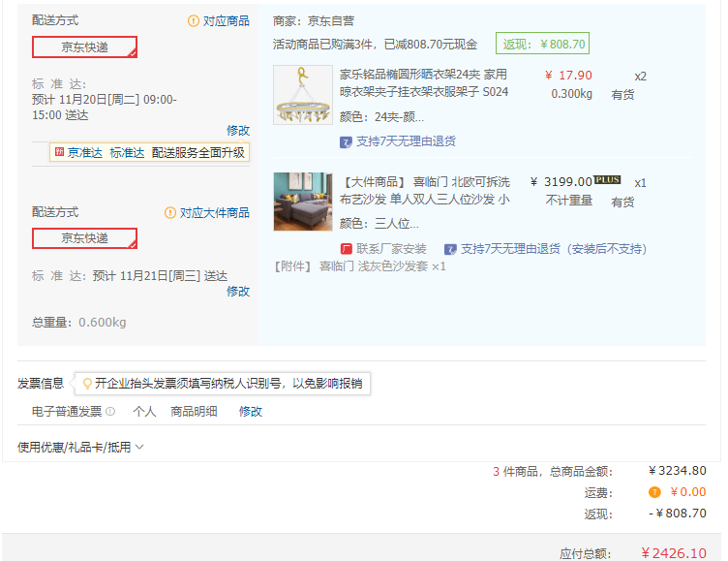Click the orange question mark next to 运费
The width and height of the screenshot is (728, 561).
coord(654,492)
